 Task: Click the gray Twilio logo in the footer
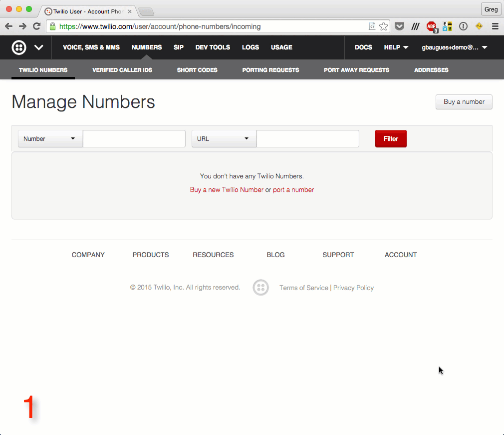[x=260, y=288]
